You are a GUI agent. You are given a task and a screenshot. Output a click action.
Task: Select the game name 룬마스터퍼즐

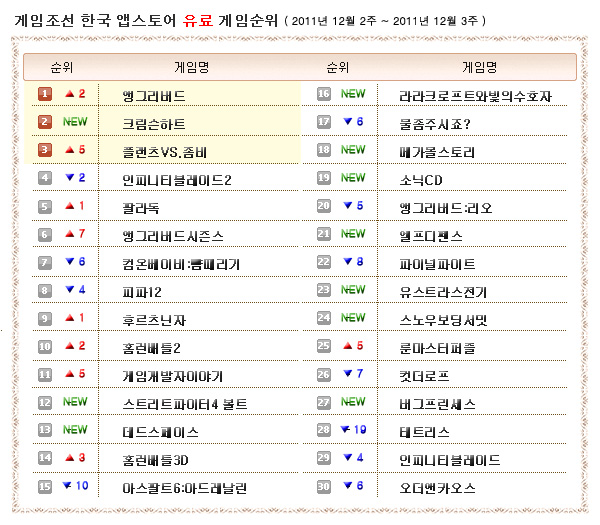point(437,348)
